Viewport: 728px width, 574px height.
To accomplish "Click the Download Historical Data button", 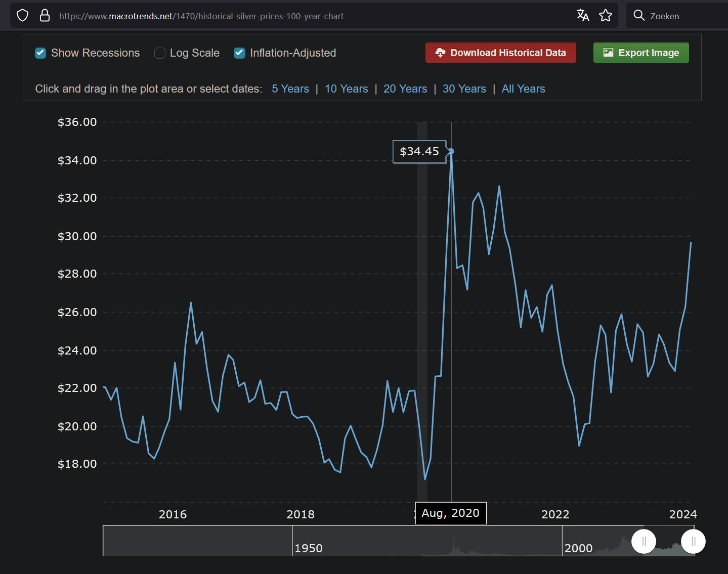I will (500, 53).
